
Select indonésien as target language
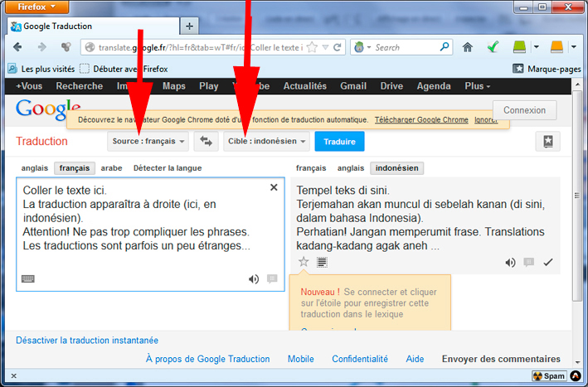tap(396, 168)
